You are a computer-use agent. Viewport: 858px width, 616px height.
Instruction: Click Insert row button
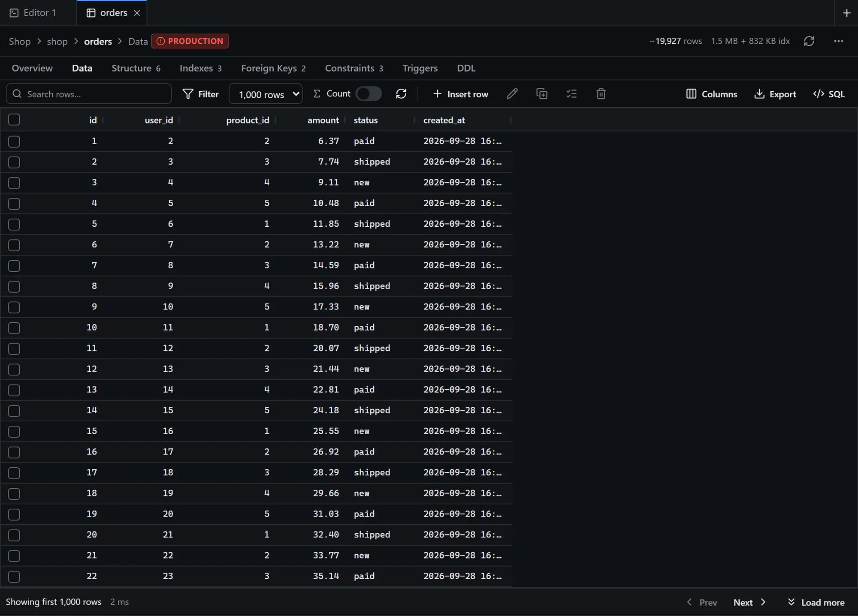point(460,94)
